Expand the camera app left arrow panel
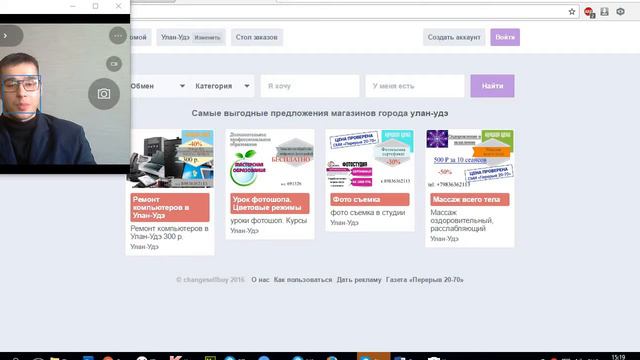This screenshot has height=360, width=640. 7,36
